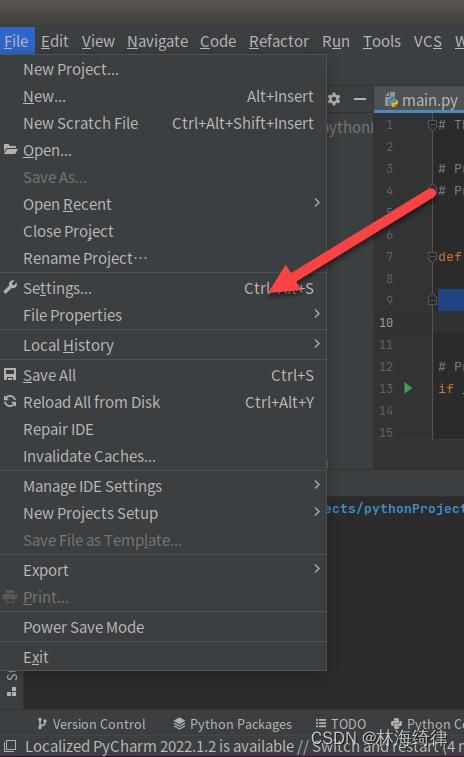
Task: Click line number 10 in gutter
Action: click(x=386, y=322)
